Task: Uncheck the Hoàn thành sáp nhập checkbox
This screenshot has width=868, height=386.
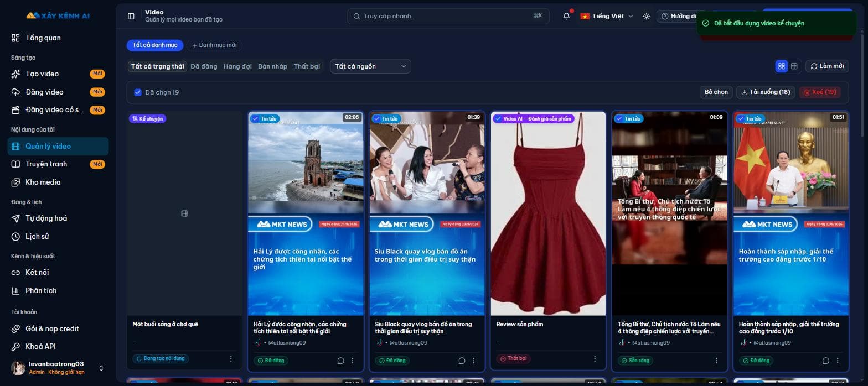Action: tap(740, 118)
